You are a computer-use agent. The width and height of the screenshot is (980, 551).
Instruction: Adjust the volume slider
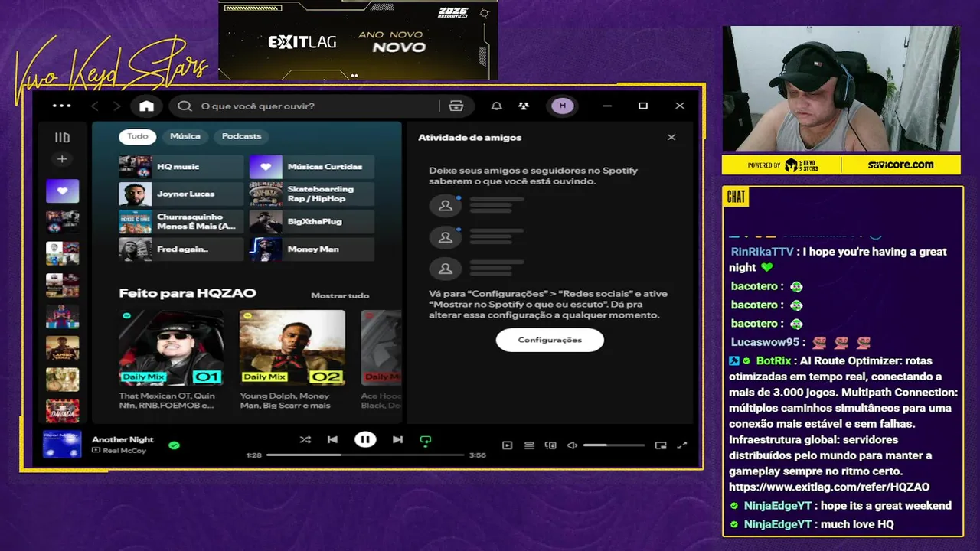point(614,445)
